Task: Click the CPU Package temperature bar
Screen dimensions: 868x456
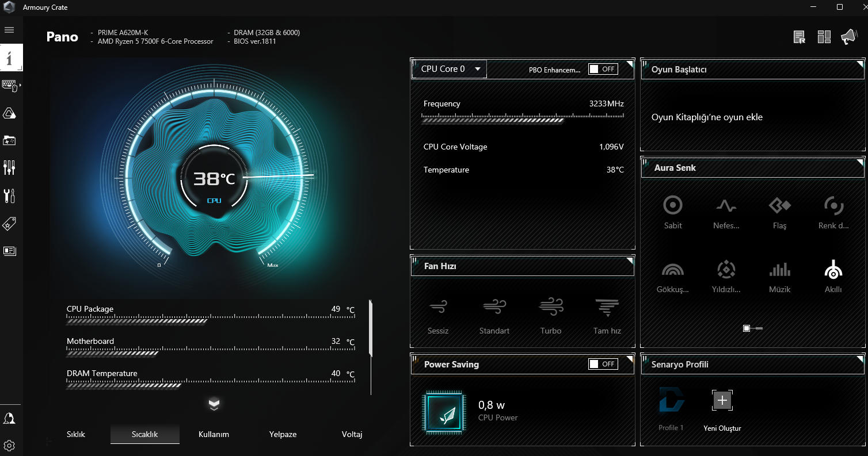Action: coord(211,320)
